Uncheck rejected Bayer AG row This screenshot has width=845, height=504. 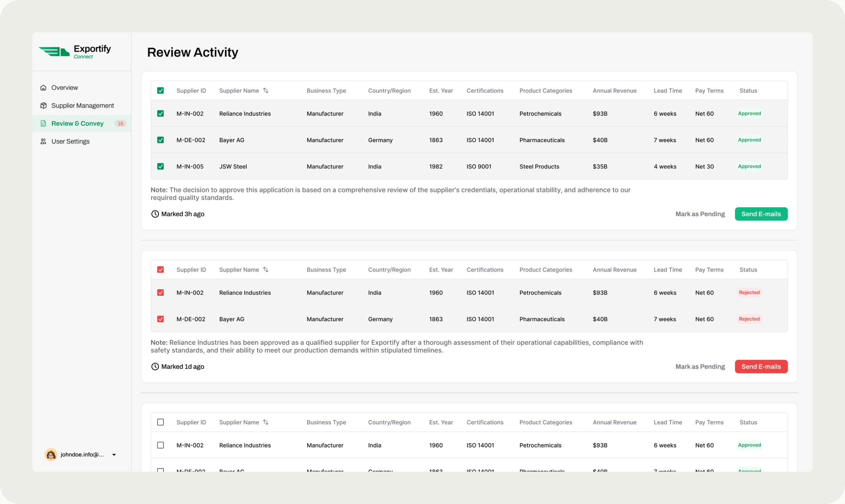tap(160, 319)
